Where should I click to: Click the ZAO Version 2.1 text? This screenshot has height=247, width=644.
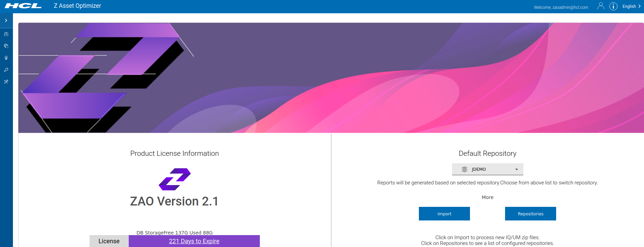tap(174, 201)
